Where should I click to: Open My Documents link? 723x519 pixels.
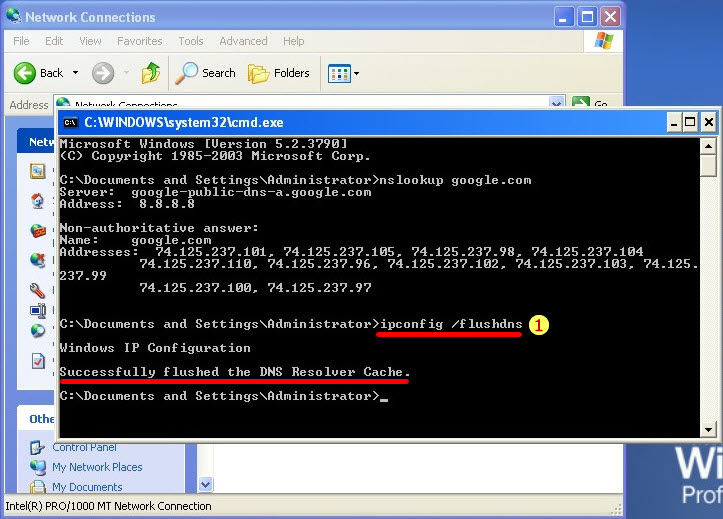(x=87, y=487)
